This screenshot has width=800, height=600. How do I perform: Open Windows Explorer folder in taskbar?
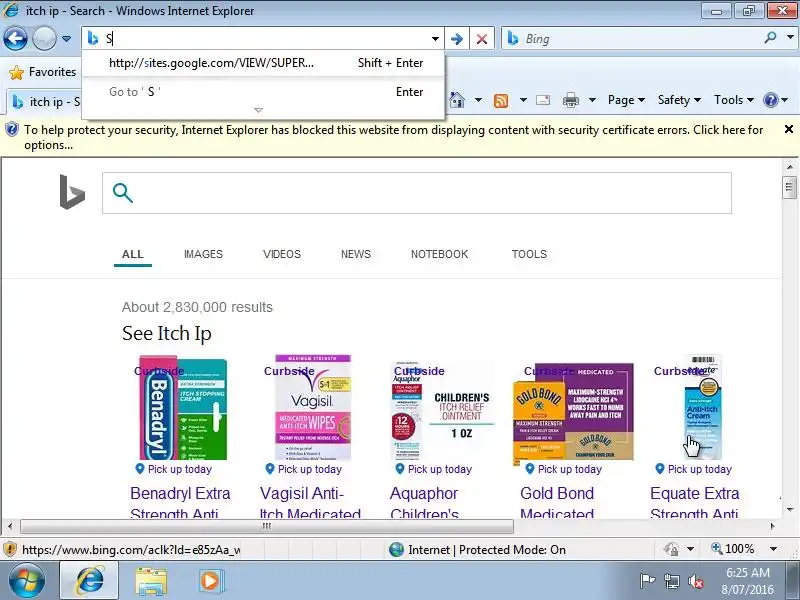[151, 581]
